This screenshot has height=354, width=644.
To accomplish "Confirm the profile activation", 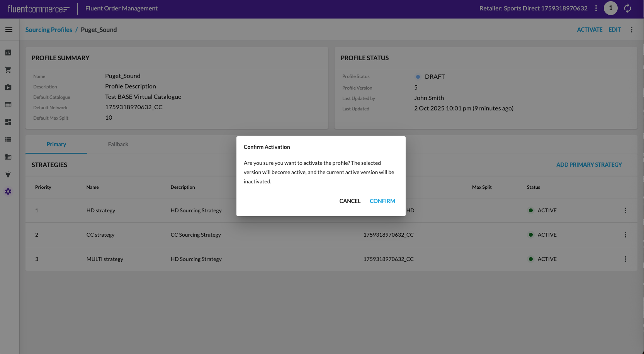I will [382, 201].
